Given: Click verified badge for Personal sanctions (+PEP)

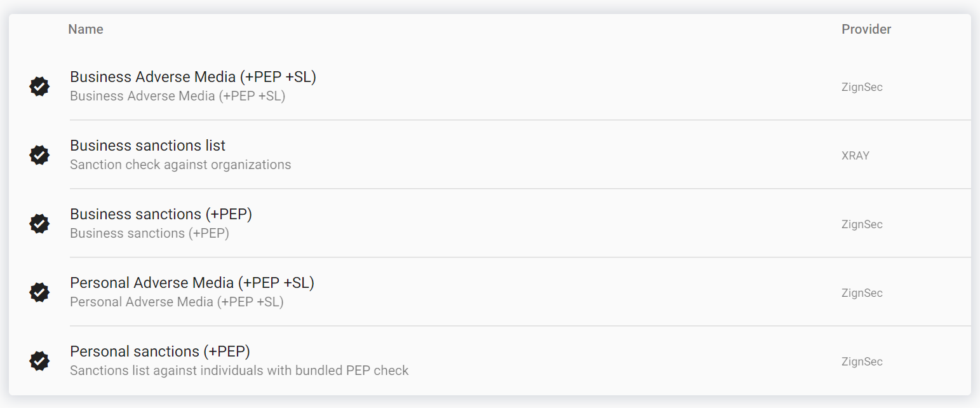Looking at the screenshot, I should coord(39,361).
